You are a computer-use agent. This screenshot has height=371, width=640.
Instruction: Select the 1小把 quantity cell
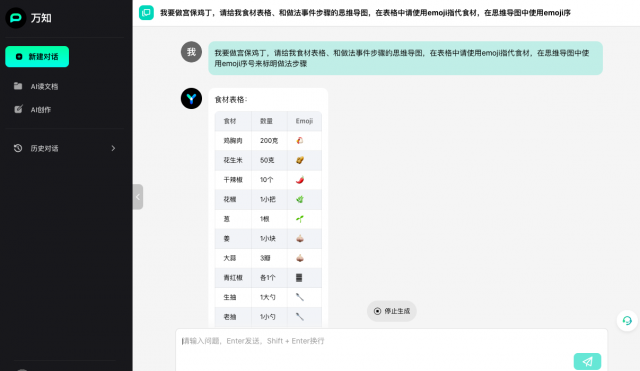268,200
